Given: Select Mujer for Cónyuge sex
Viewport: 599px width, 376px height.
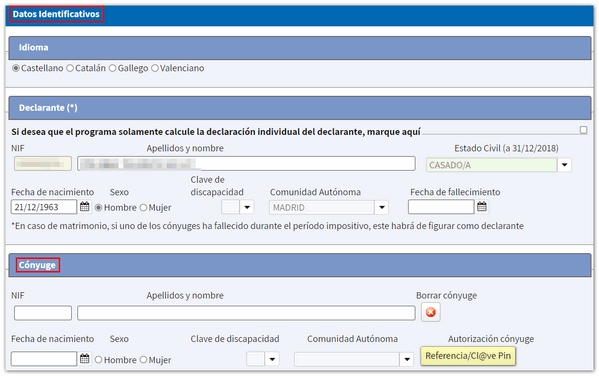Looking at the screenshot, I should [143, 360].
